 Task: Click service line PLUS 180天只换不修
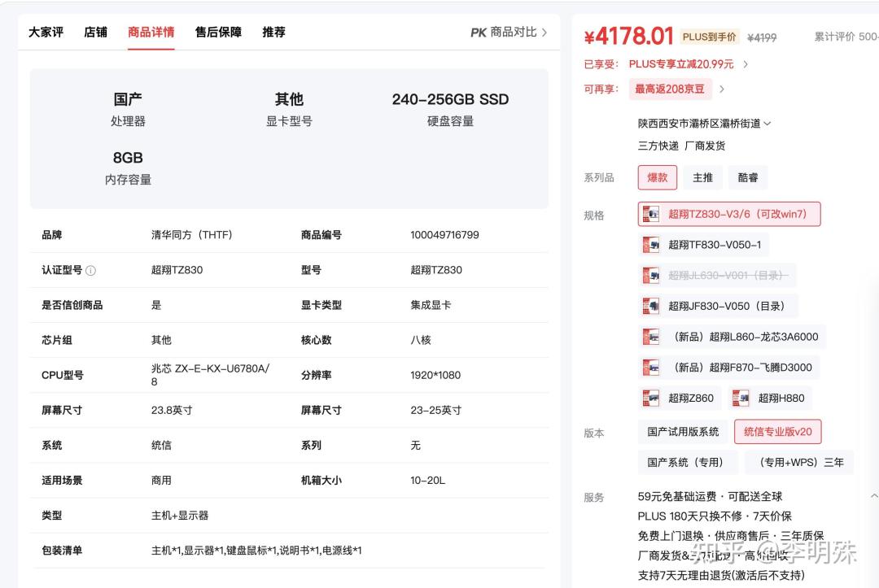tap(689, 516)
